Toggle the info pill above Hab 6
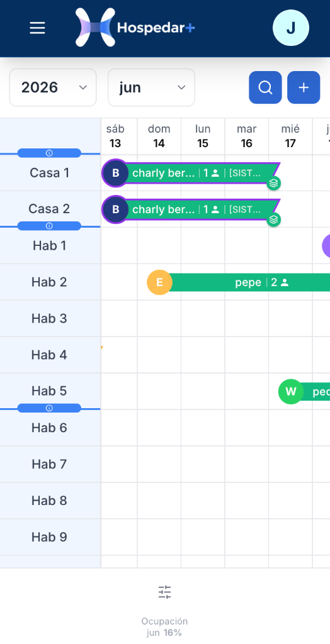Viewport: 330px width, 644px height. 49,408
